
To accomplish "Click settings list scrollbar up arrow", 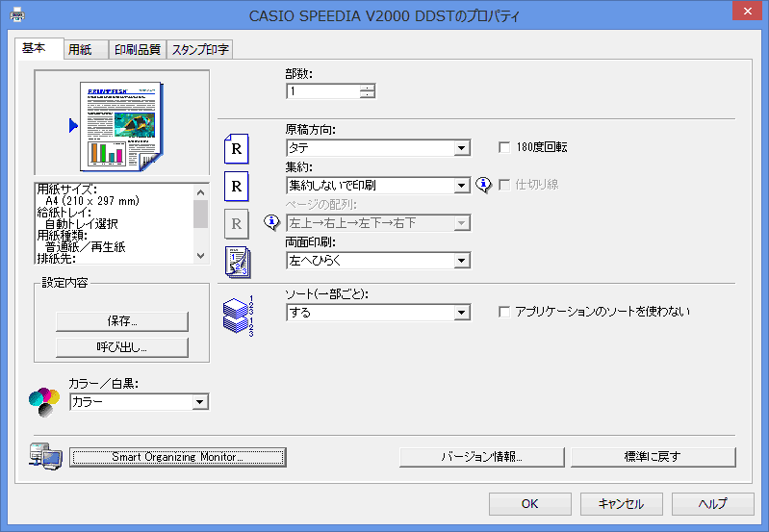I will pyautogui.click(x=200, y=192).
